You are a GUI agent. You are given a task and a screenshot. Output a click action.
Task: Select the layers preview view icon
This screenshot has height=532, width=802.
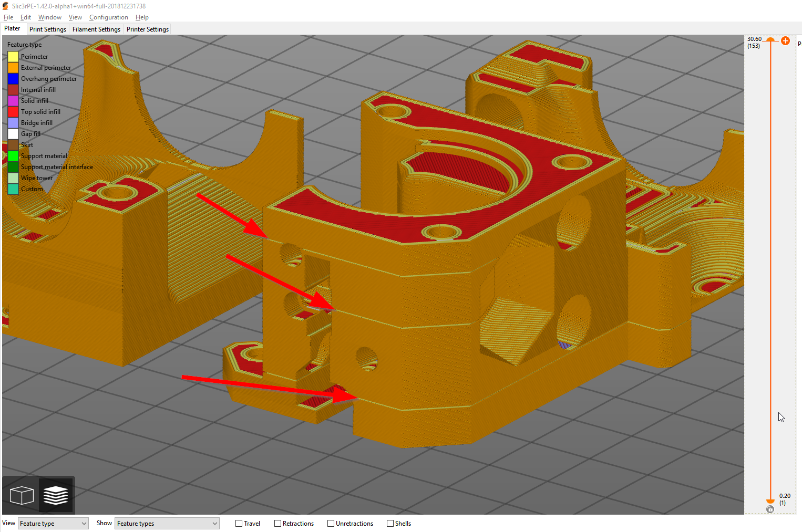pyautogui.click(x=56, y=495)
